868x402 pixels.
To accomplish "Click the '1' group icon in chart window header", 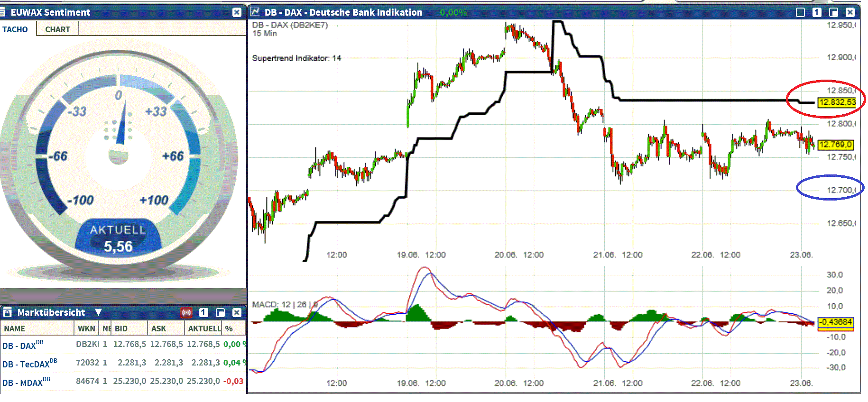I will [x=817, y=12].
